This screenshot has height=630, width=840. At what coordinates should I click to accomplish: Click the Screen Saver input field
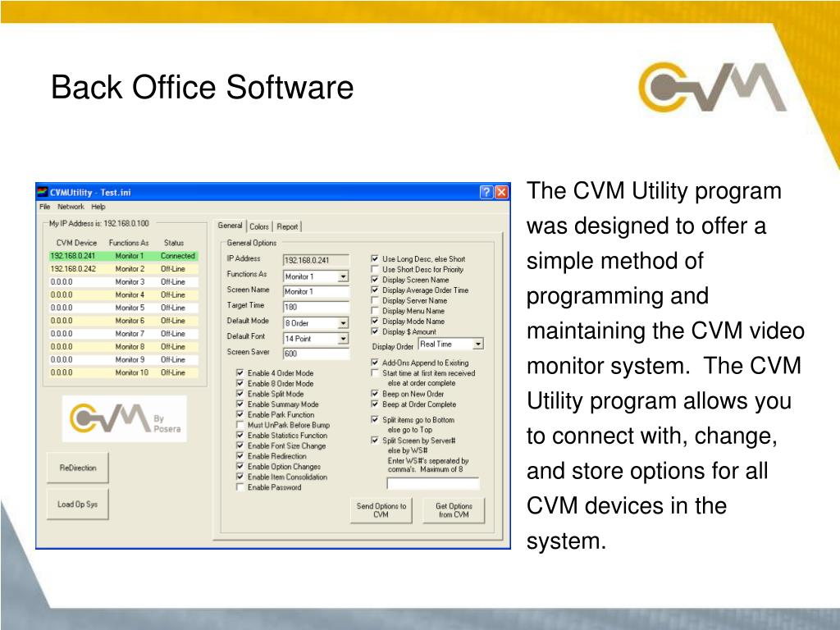pyautogui.click(x=316, y=354)
